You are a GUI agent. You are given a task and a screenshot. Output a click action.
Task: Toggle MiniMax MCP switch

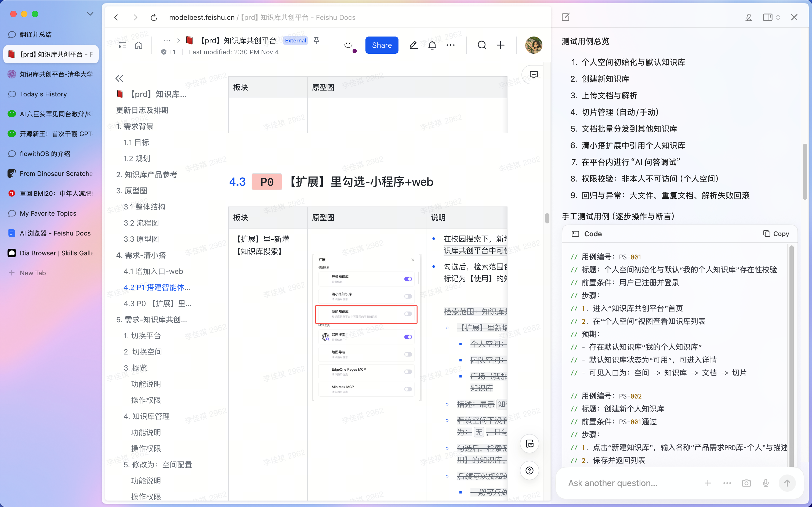(408, 389)
